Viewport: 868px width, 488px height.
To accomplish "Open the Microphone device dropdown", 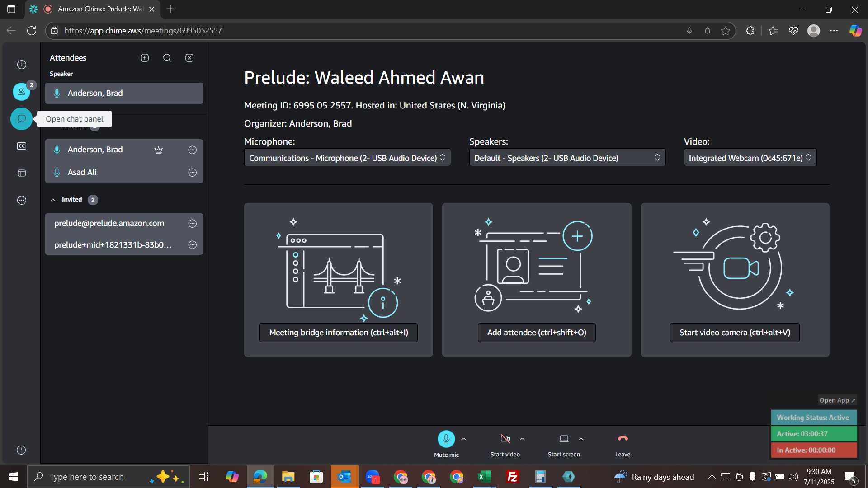I will (x=347, y=158).
